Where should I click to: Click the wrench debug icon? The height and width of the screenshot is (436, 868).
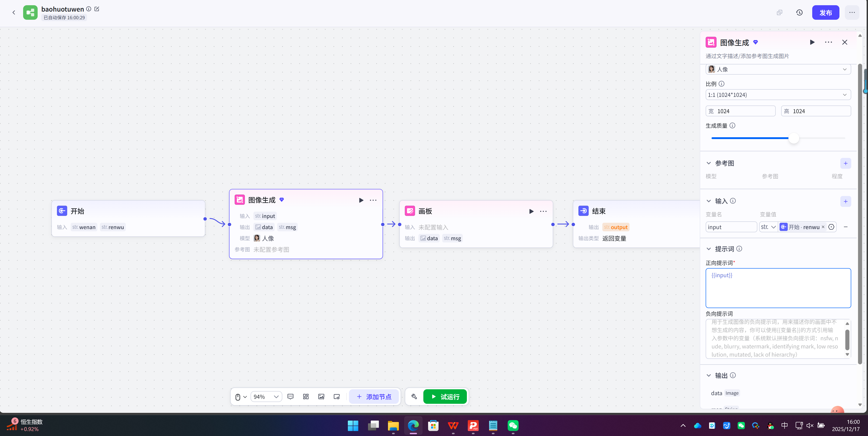tap(414, 397)
